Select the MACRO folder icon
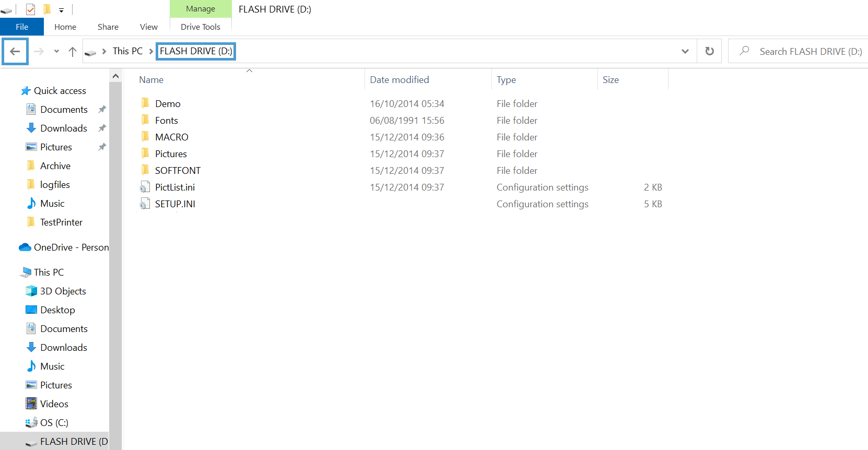The width and height of the screenshot is (868, 450). 145,136
